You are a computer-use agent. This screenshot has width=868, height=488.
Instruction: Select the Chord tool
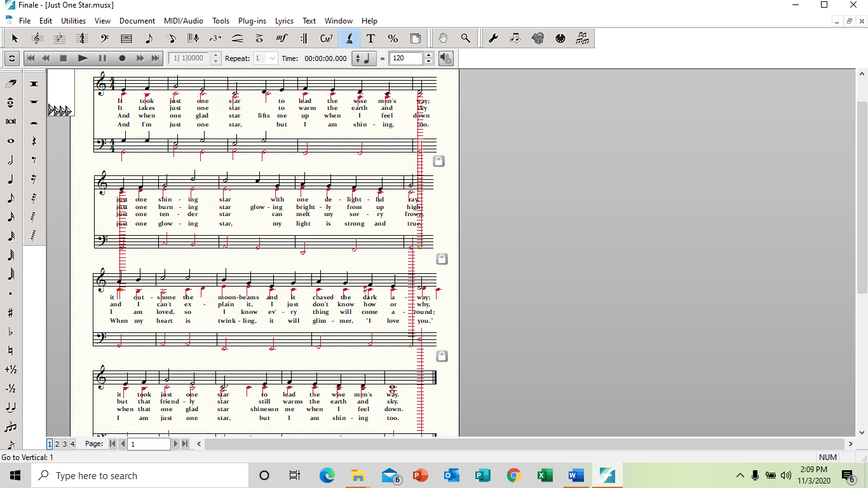326,38
